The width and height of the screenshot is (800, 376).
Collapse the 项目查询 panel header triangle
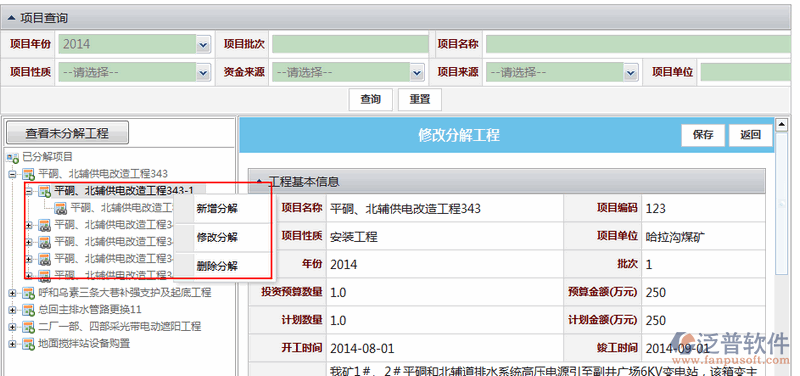tap(11, 18)
